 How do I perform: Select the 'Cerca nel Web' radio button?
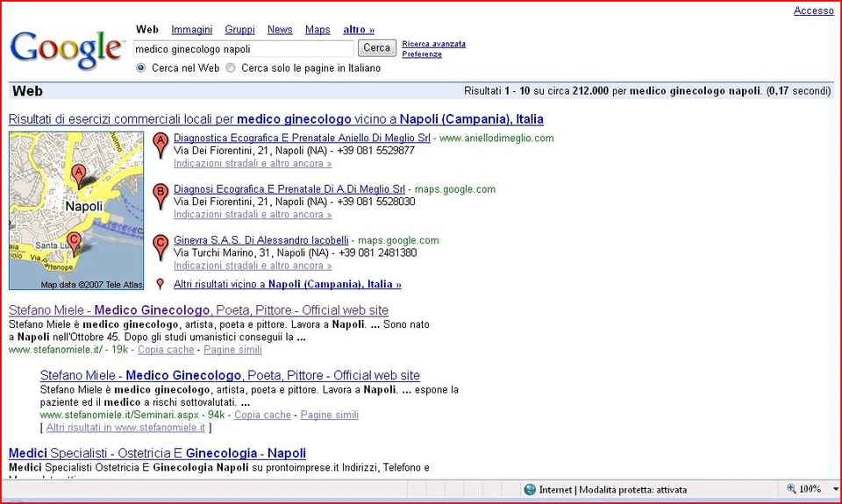pyautogui.click(x=140, y=68)
